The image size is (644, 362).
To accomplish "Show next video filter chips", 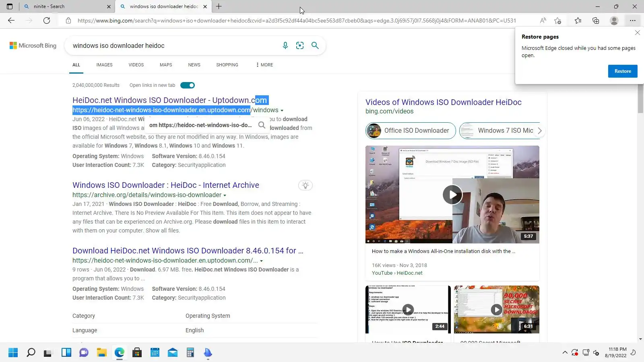I will point(540,131).
